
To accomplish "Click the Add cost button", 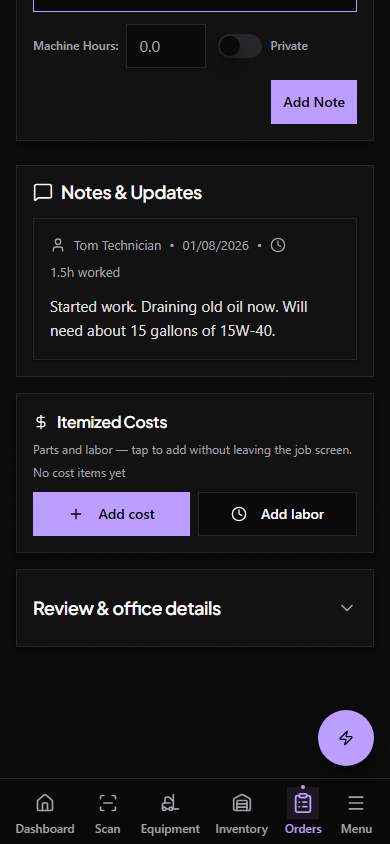I will pos(111,514).
